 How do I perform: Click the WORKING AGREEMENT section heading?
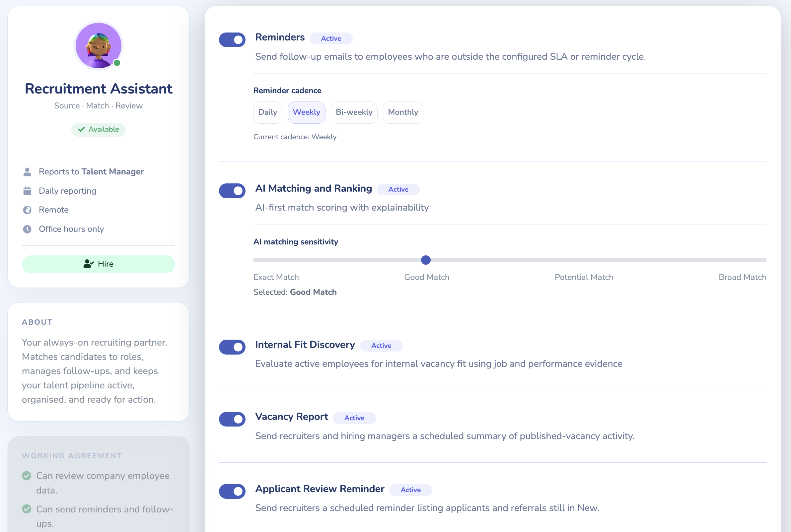72,456
